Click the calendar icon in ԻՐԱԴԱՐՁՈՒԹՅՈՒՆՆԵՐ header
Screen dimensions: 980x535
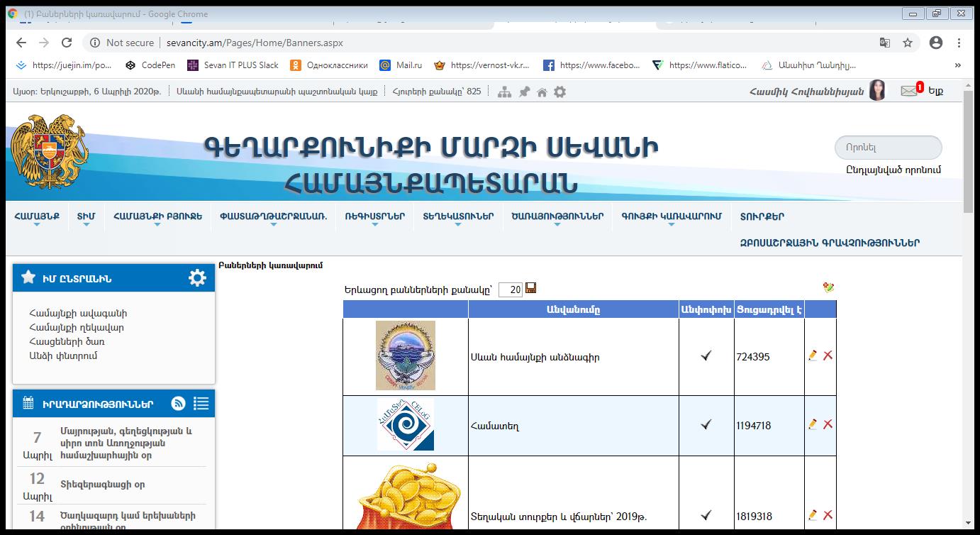click(x=28, y=403)
